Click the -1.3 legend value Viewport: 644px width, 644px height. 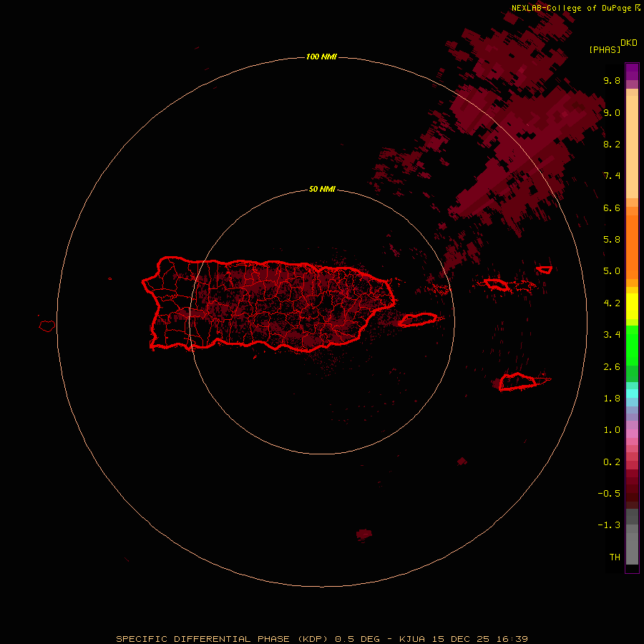[x=609, y=525]
